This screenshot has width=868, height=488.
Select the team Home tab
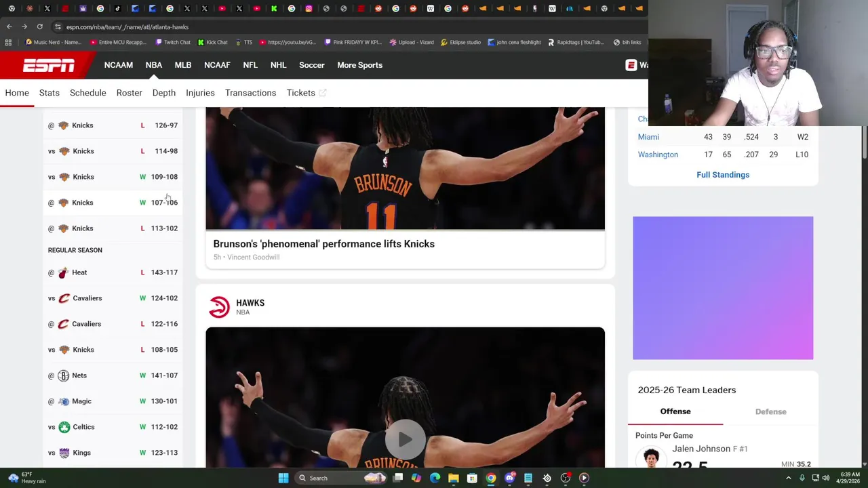tap(17, 93)
